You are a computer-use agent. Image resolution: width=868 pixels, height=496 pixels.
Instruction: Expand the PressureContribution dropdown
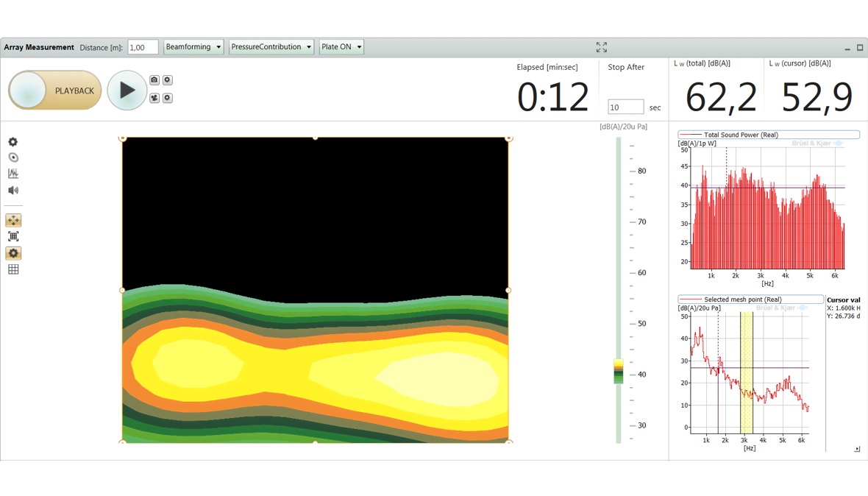pos(271,47)
